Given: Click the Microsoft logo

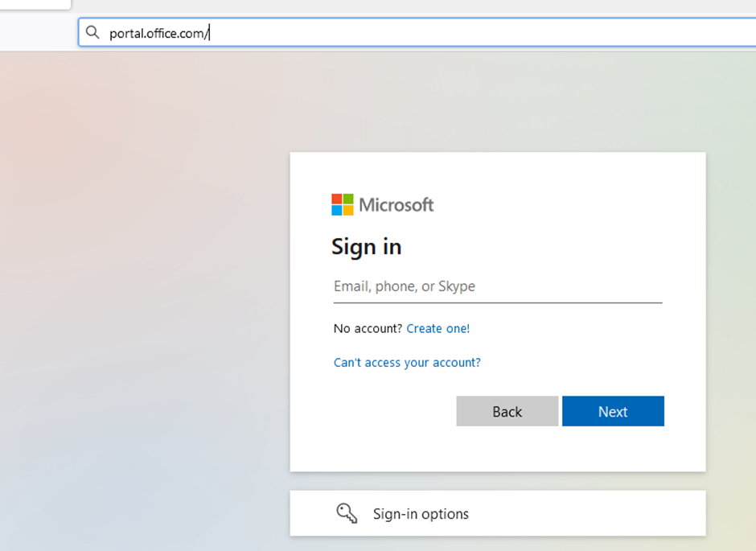Looking at the screenshot, I should (382, 205).
